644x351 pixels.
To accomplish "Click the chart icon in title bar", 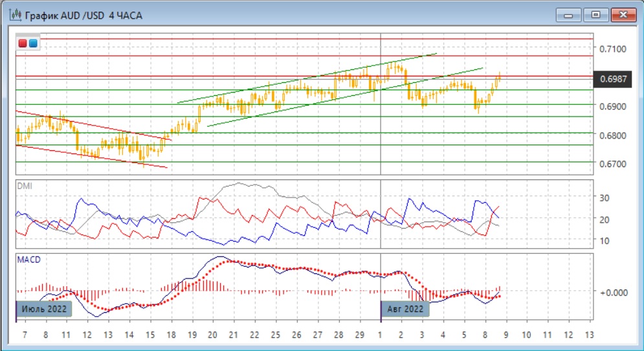I will [14, 14].
